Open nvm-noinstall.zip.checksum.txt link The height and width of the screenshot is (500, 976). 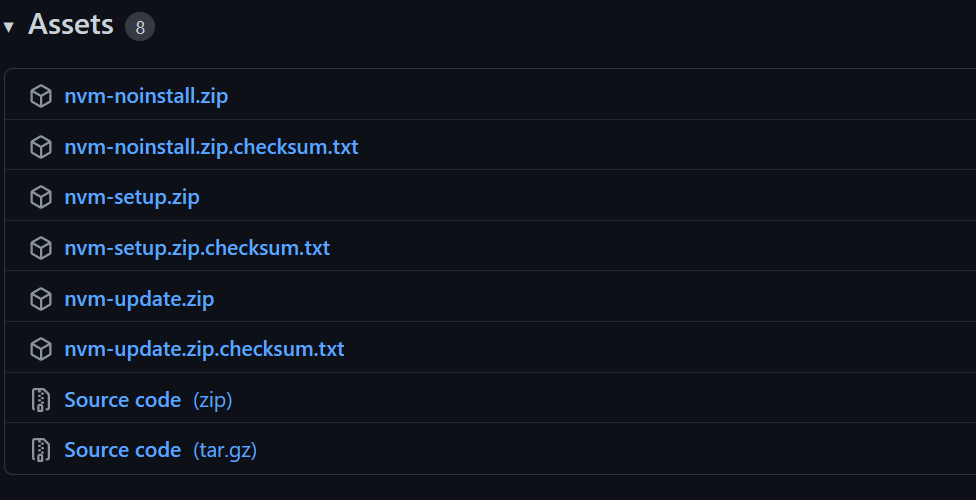tap(211, 147)
